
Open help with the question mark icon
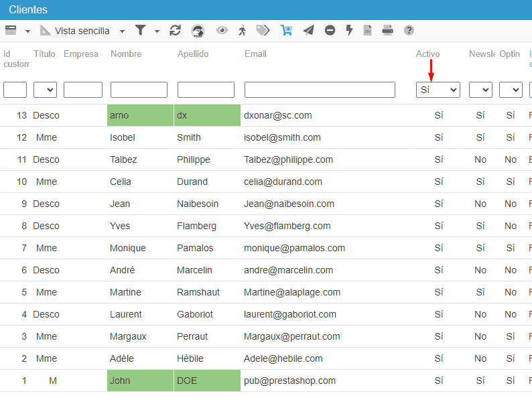(x=409, y=30)
